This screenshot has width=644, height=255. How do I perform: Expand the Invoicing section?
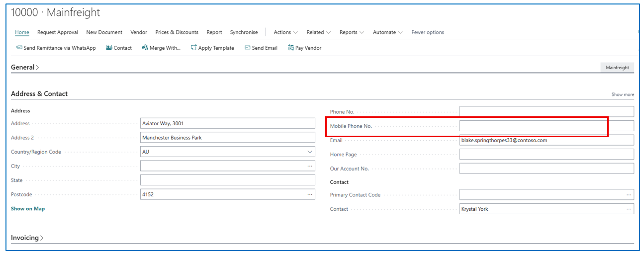pyautogui.click(x=27, y=238)
